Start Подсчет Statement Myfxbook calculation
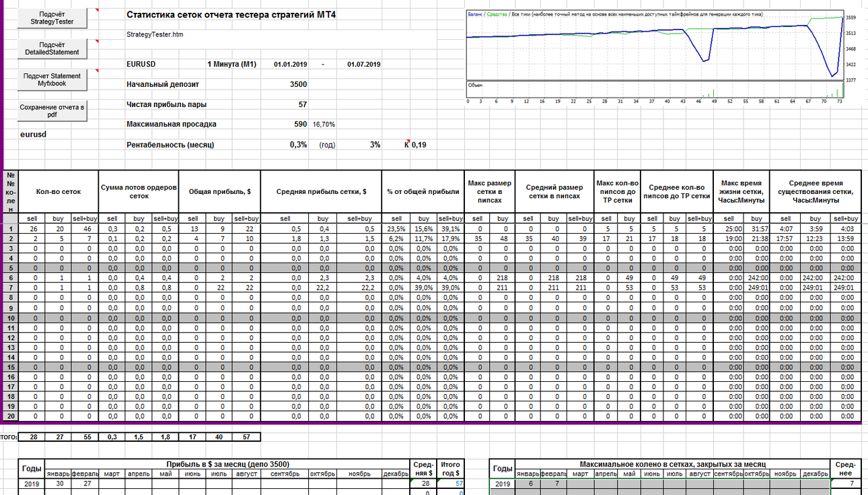This screenshot has height=495, width=868. pos(53,79)
